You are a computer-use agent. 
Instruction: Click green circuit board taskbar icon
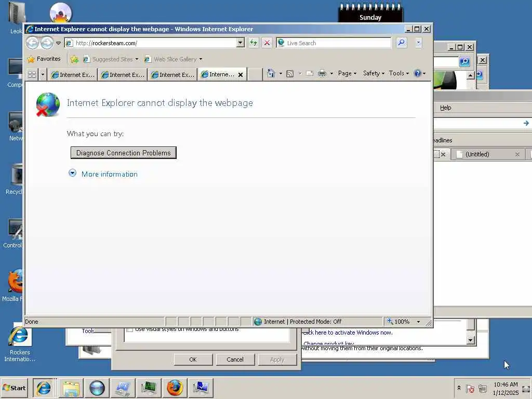pos(149,388)
